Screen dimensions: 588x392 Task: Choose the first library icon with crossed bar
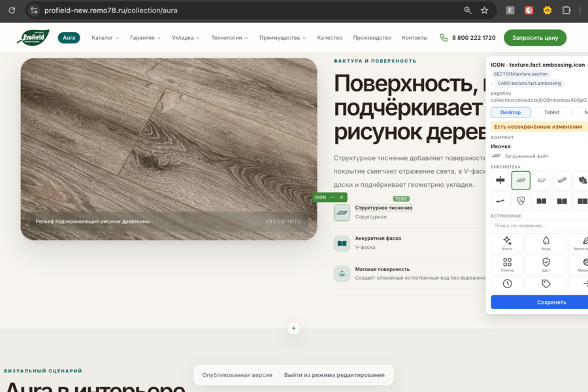click(500, 180)
